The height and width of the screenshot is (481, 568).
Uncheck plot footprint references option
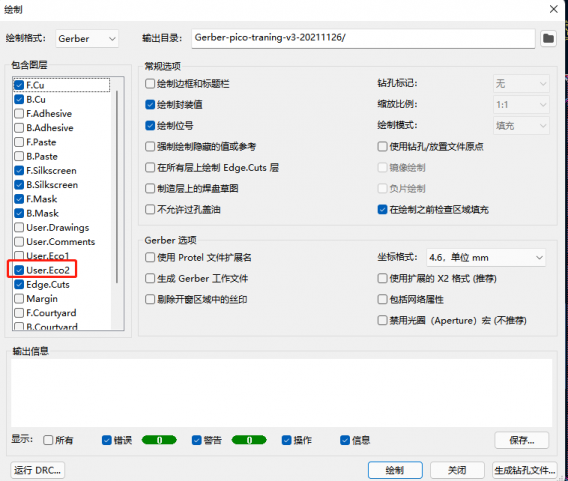(150, 126)
